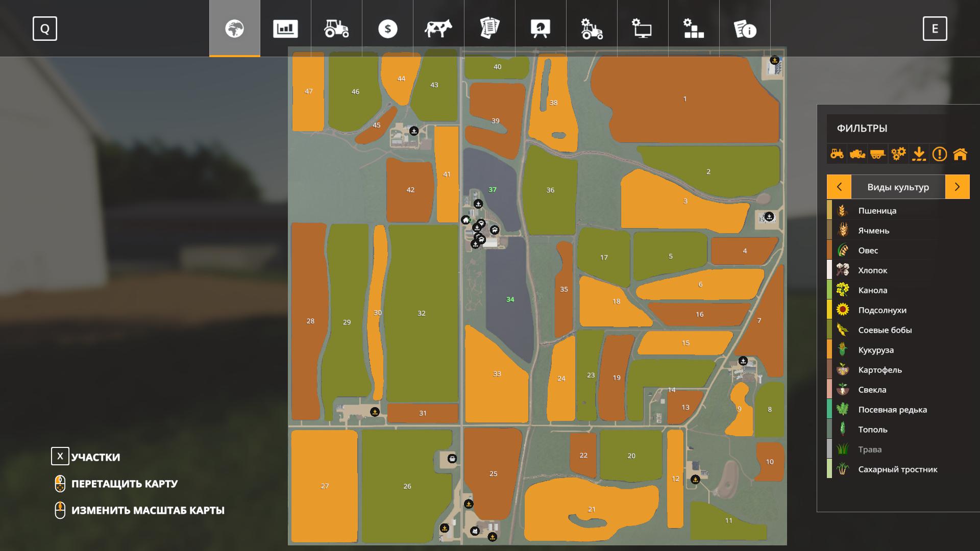Switch to the statistics tab (bar chart)
The height and width of the screenshot is (551, 980).
point(286,29)
